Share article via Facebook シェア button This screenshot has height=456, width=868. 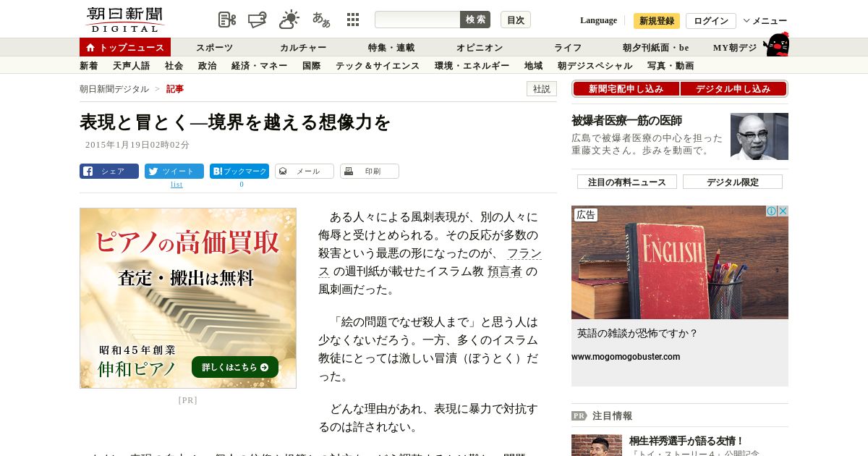tap(109, 172)
